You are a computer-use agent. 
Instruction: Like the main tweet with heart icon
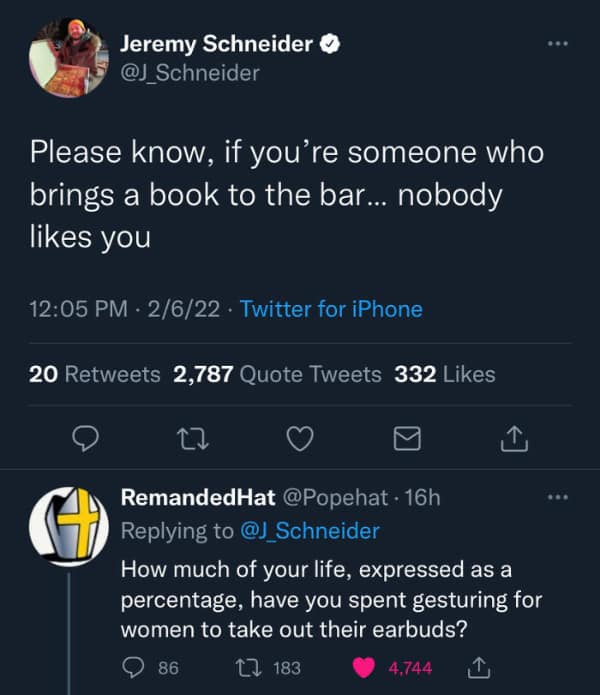pos(300,438)
